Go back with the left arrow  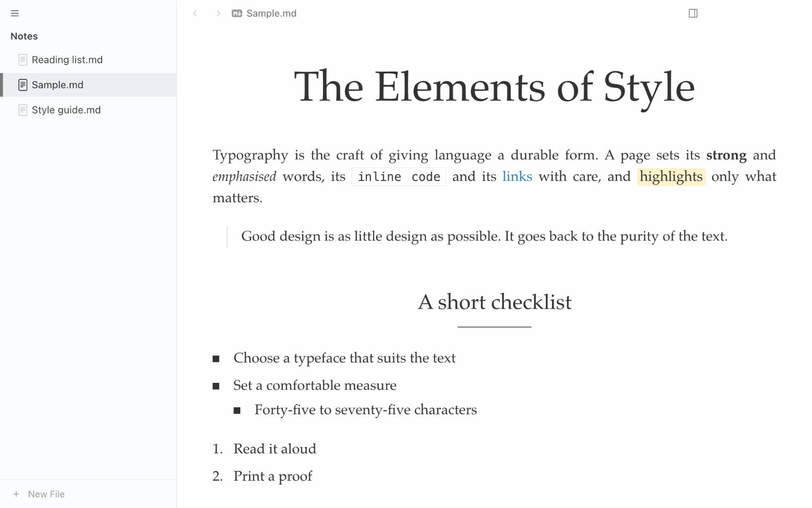(x=195, y=13)
